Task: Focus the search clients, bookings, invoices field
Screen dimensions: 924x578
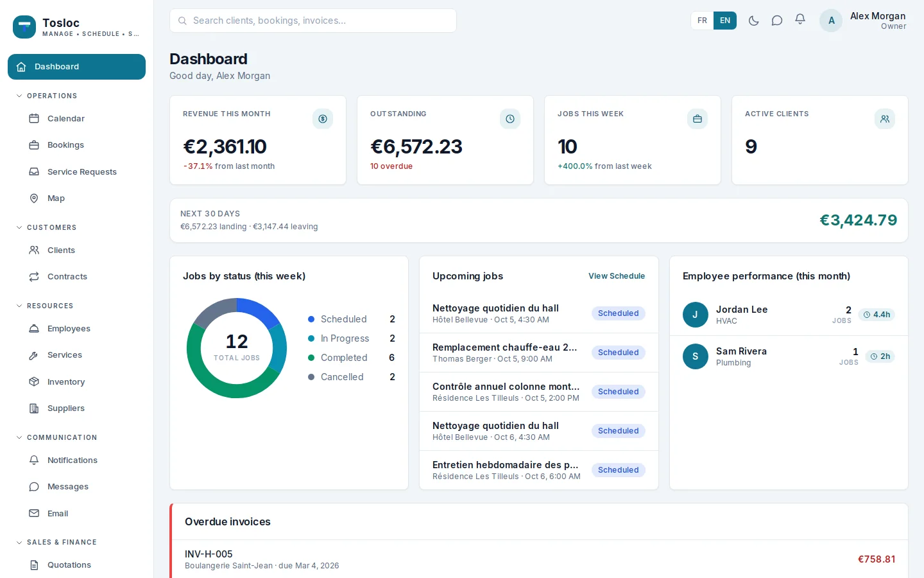Action: tap(313, 21)
